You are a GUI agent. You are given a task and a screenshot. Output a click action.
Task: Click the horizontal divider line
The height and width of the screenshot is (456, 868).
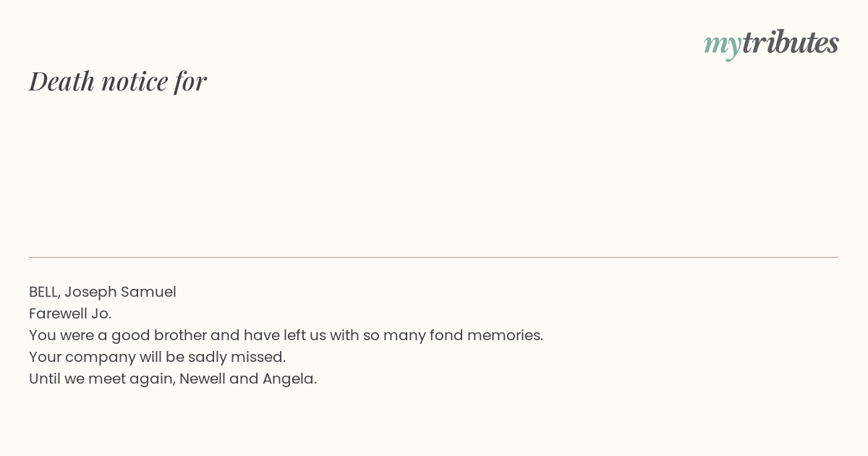434,257
